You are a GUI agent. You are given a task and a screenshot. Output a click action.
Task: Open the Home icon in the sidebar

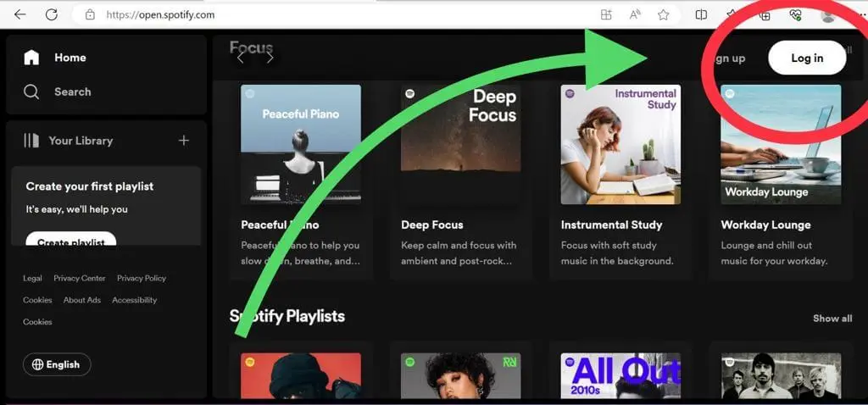[31, 58]
